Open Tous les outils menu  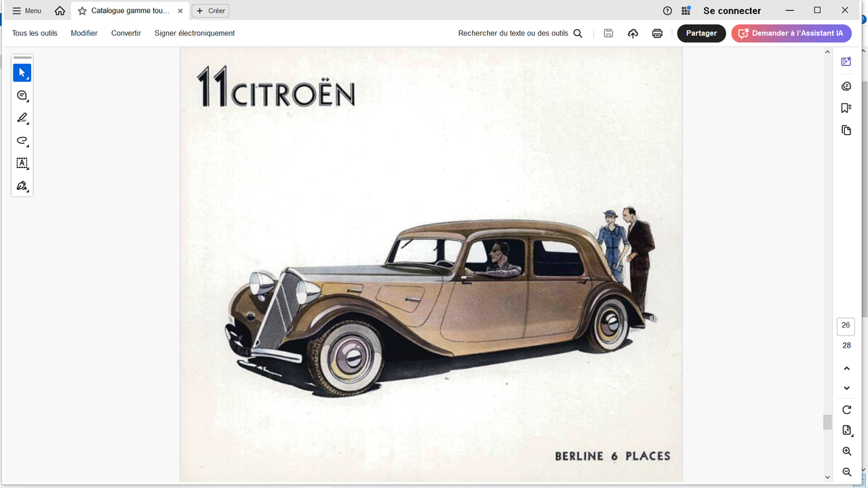35,33
